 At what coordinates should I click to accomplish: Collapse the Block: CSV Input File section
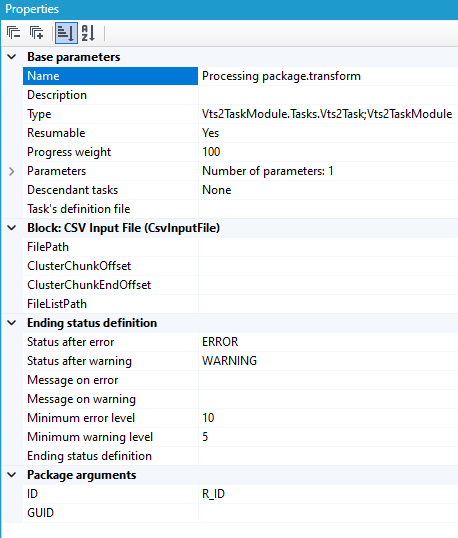[12, 228]
